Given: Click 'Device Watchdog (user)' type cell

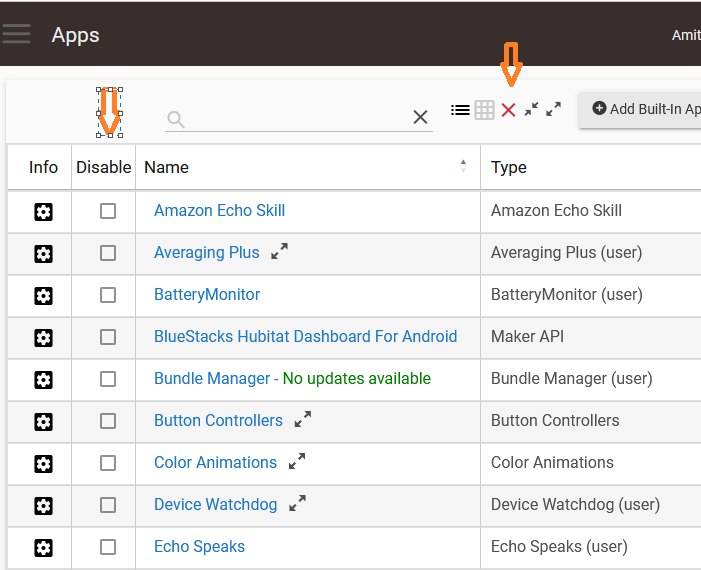Looking at the screenshot, I should tap(575, 505).
